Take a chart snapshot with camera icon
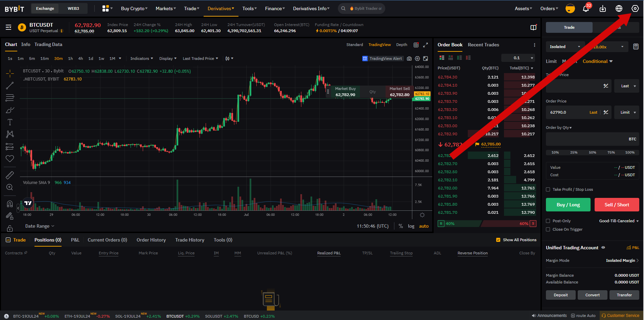 click(409, 59)
